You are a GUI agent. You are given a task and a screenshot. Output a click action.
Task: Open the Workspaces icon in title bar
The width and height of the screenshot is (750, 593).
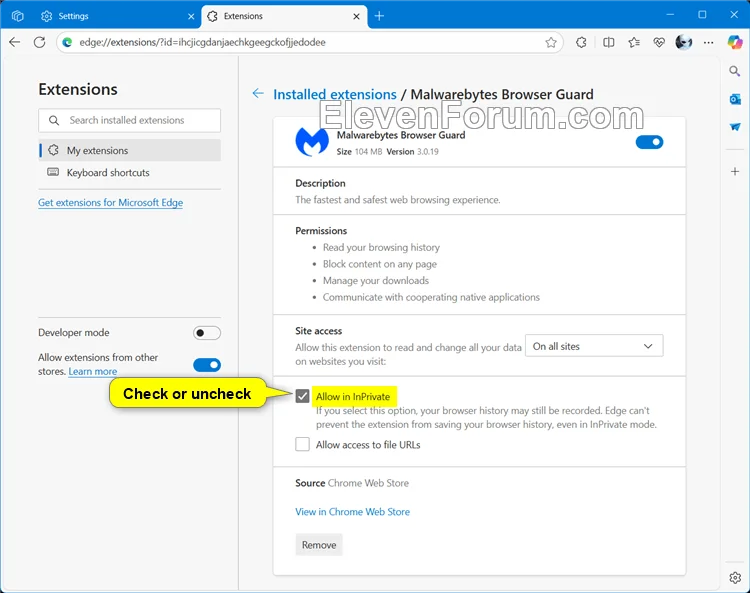(x=18, y=16)
